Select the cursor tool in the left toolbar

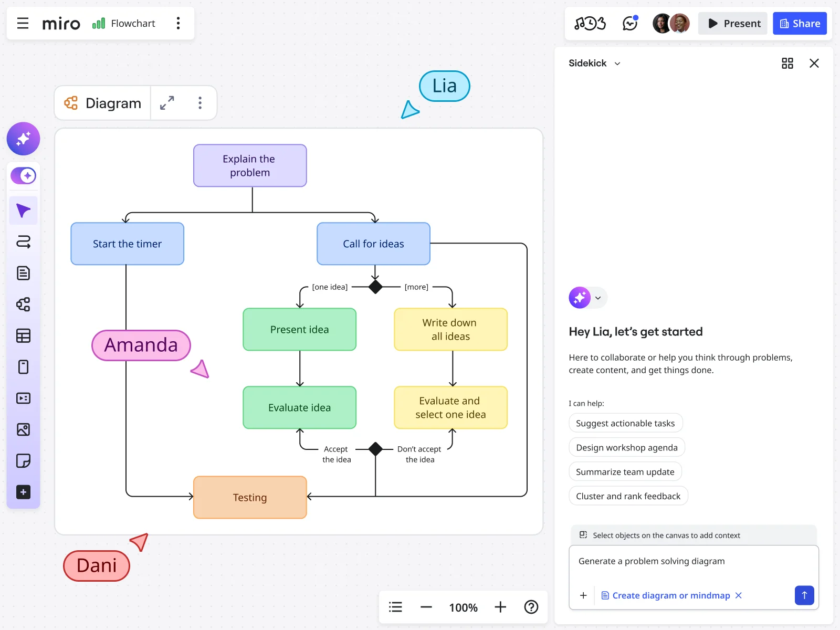pyautogui.click(x=23, y=210)
